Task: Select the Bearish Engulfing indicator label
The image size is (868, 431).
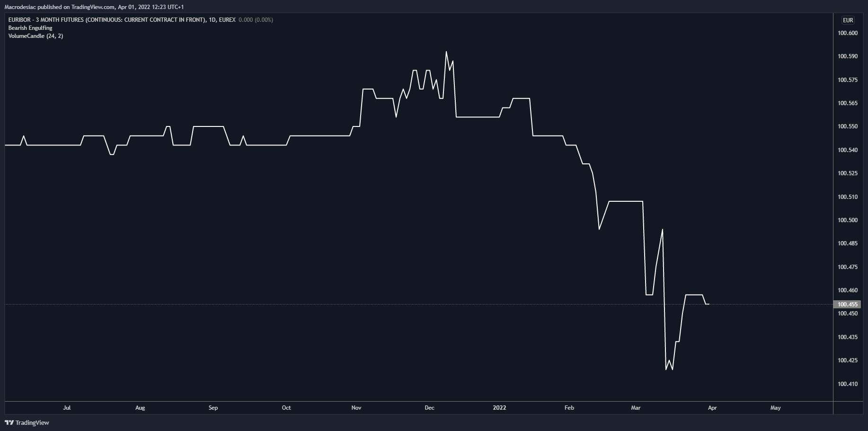Action: click(x=30, y=28)
